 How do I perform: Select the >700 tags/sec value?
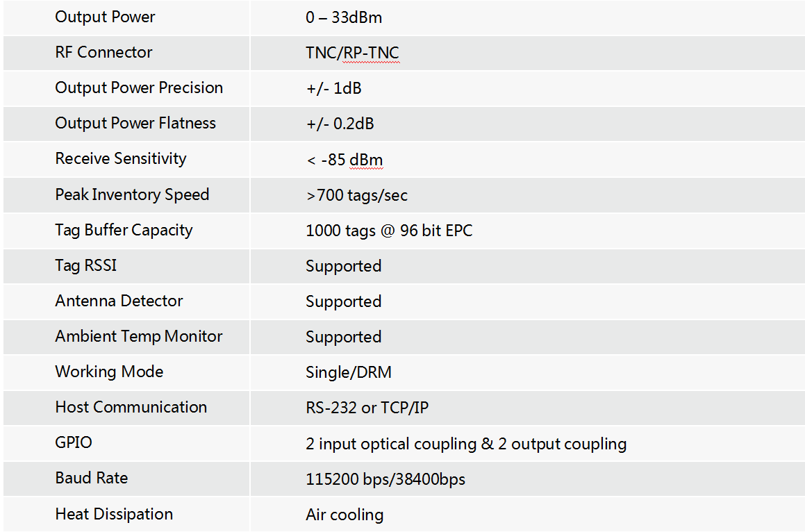click(x=357, y=195)
